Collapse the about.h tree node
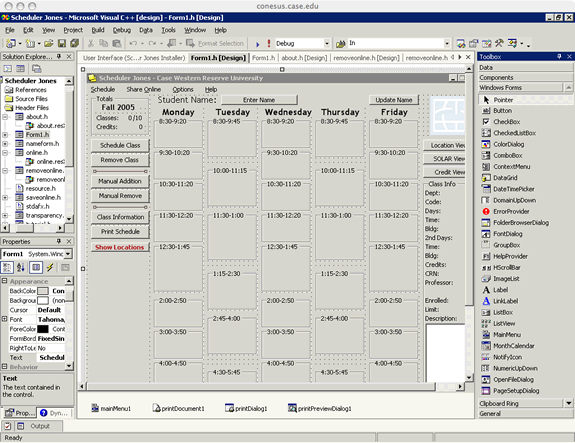Image resolution: width=575 pixels, height=443 pixels. click(x=5, y=117)
